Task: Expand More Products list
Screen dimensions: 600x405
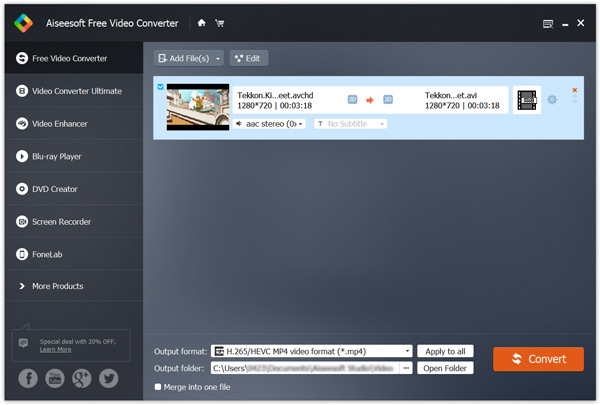Action: [x=74, y=286]
